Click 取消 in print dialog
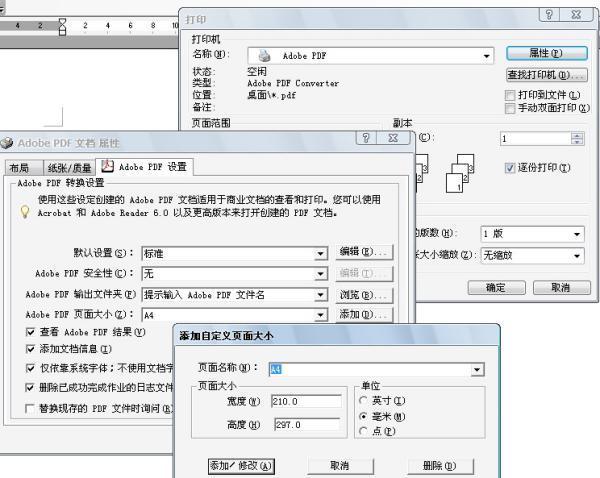This screenshot has height=478, width=600. pyautogui.click(x=561, y=287)
